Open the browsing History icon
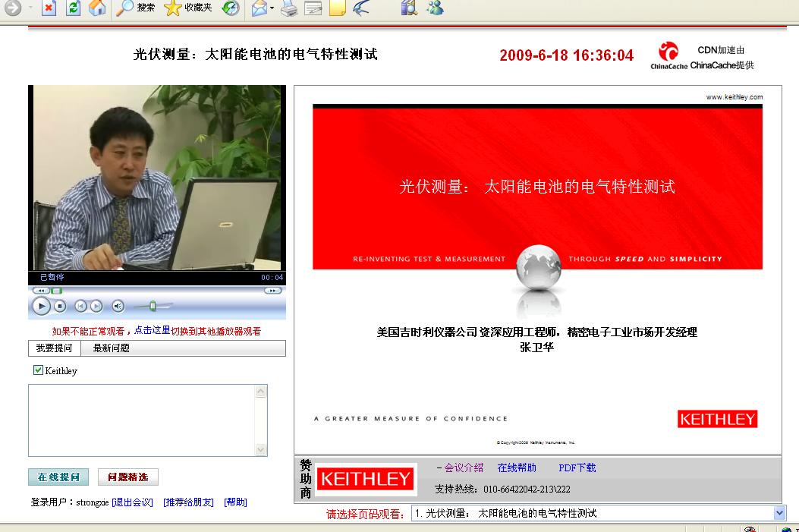Screen dimensions: 799x532 click(231, 8)
